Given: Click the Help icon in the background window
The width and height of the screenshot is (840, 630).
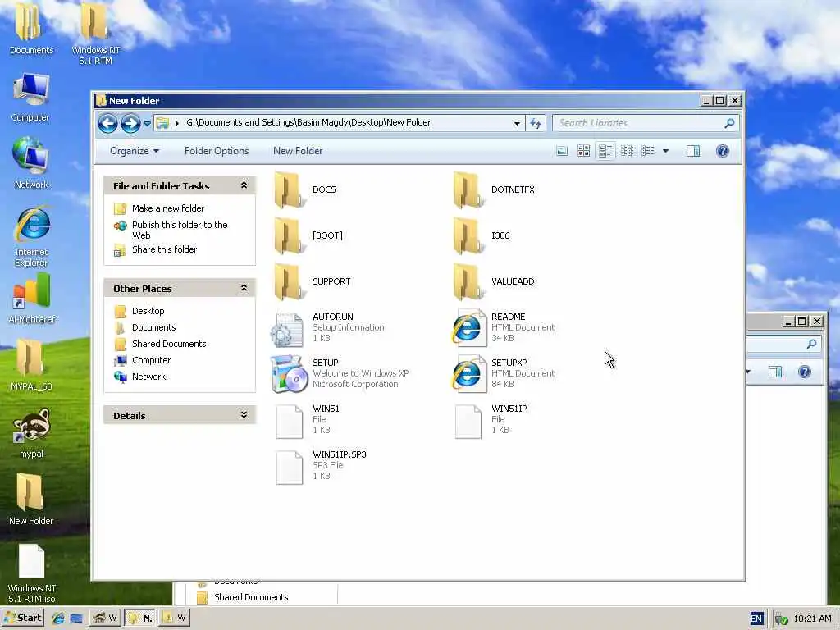Looking at the screenshot, I should pos(804,372).
